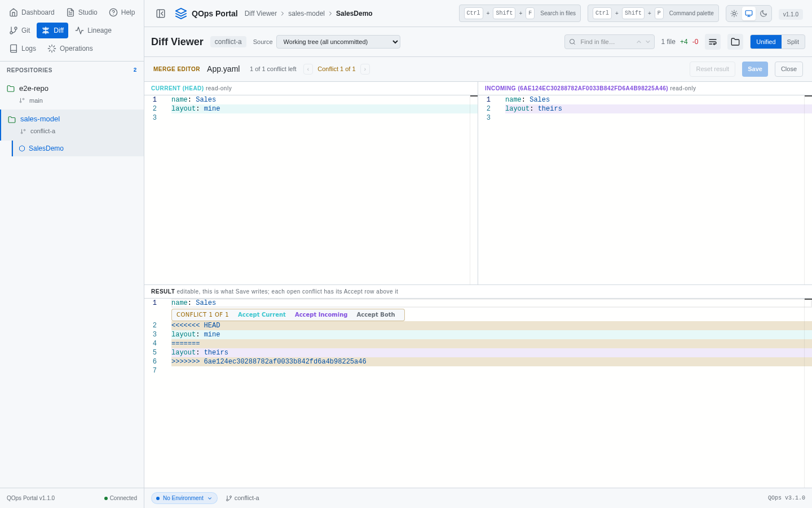812x508 pixels.
Task: Select SalesDemo model in sidebar
Action: point(78,148)
